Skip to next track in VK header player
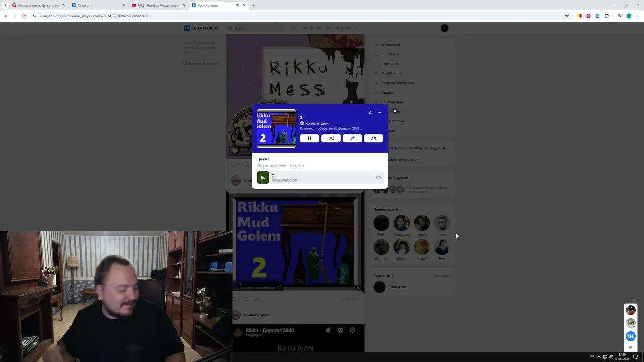 pos(319,28)
